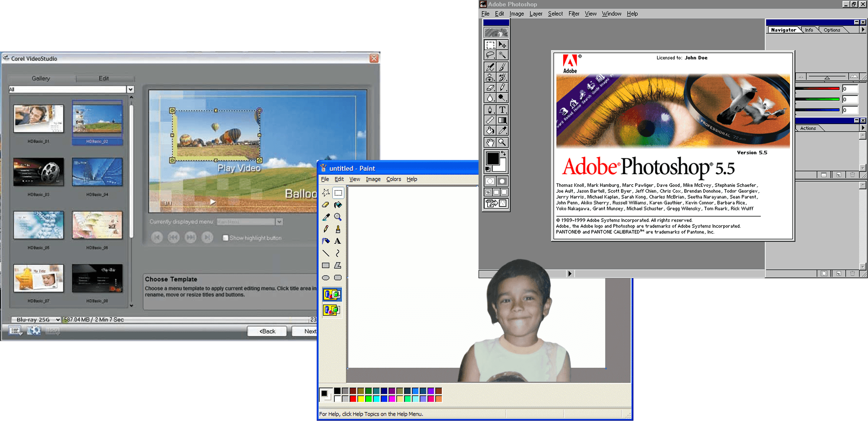Image resolution: width=868 pixels, height=421 pixels.
Task: Switch to the Info tab in Navigator panel
Action: click(x=809, y=30)
